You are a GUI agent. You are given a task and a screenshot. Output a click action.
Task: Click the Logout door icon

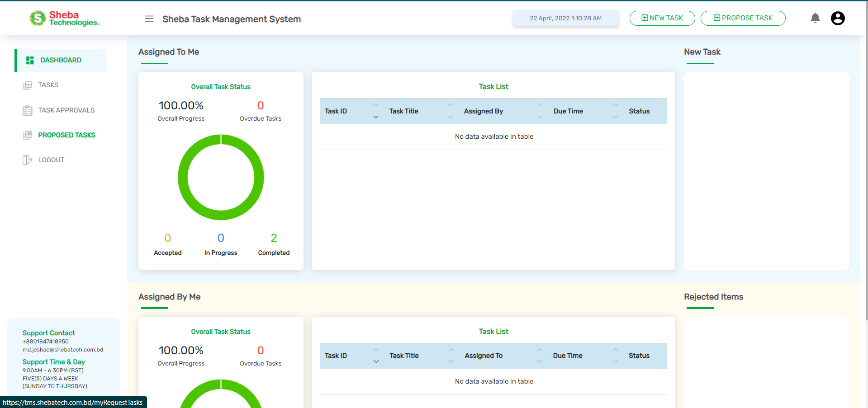(x=28, y=160)
